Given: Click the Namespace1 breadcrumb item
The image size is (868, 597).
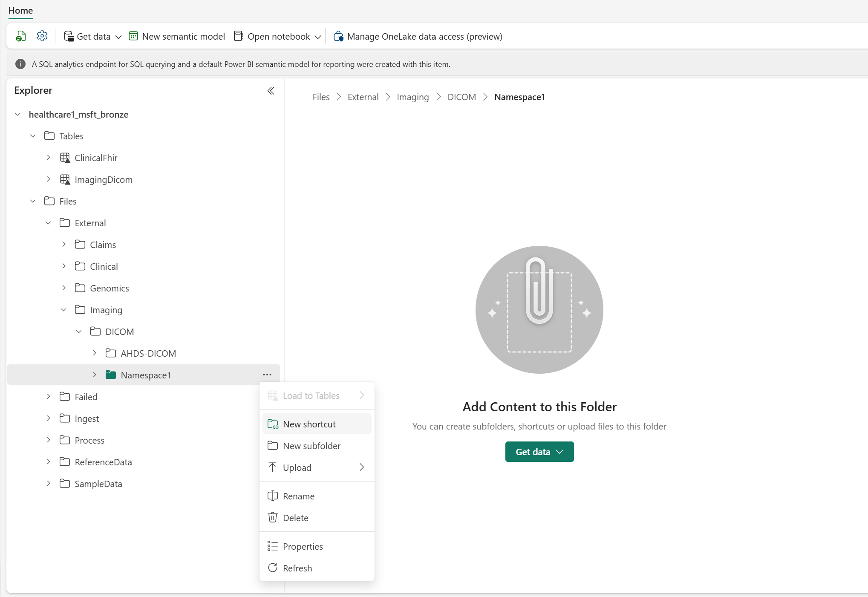Looking at the screenshot, I should coord(519,97).
